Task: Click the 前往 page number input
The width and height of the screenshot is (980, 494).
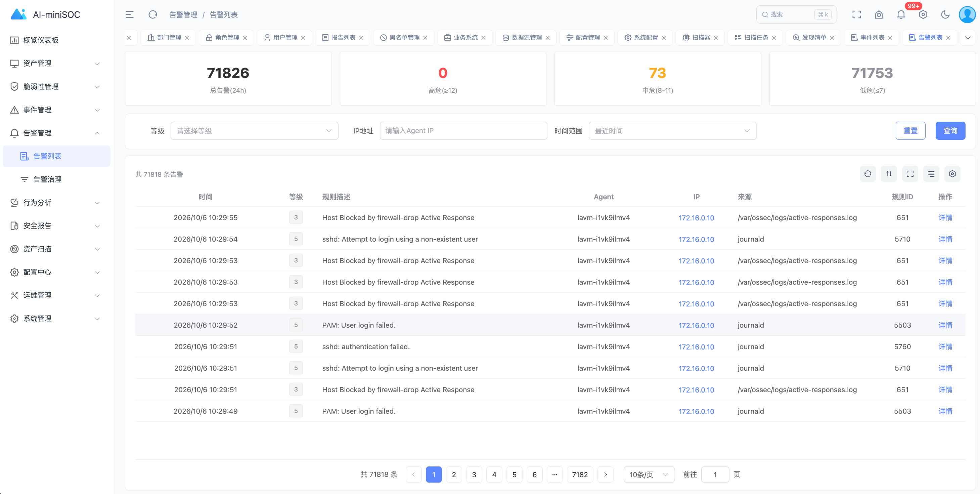Action: click(x=715, y=474)
